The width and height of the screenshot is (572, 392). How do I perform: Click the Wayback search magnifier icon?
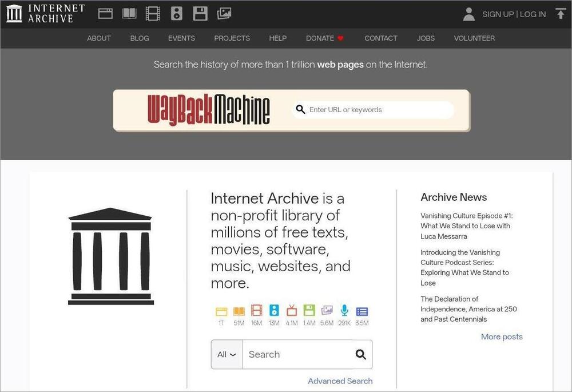pos(301,109)
